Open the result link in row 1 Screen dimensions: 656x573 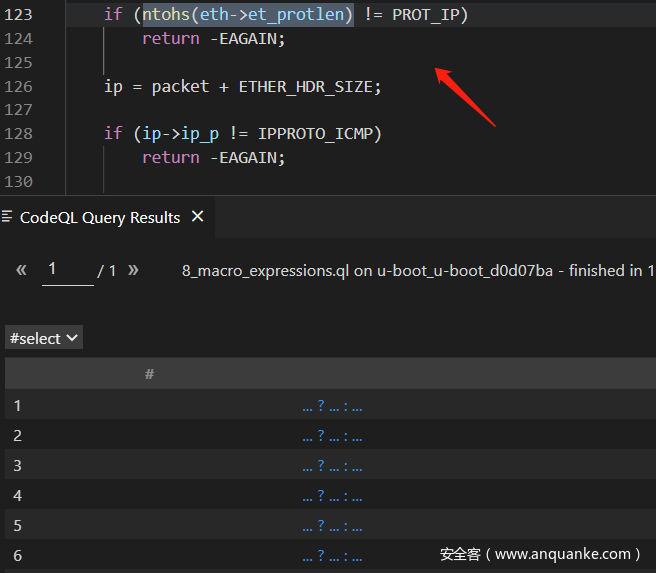click(331, 406)
